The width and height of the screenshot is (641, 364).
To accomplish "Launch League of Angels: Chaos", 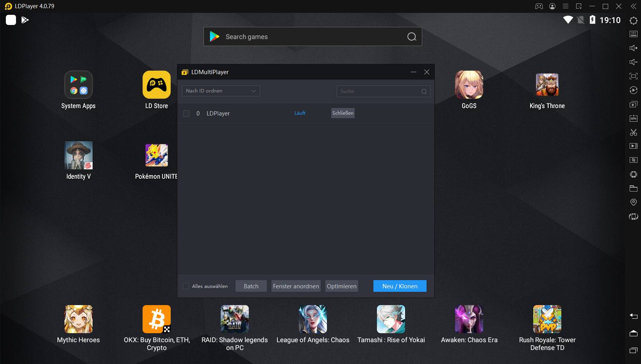I will tap(313, 324).
